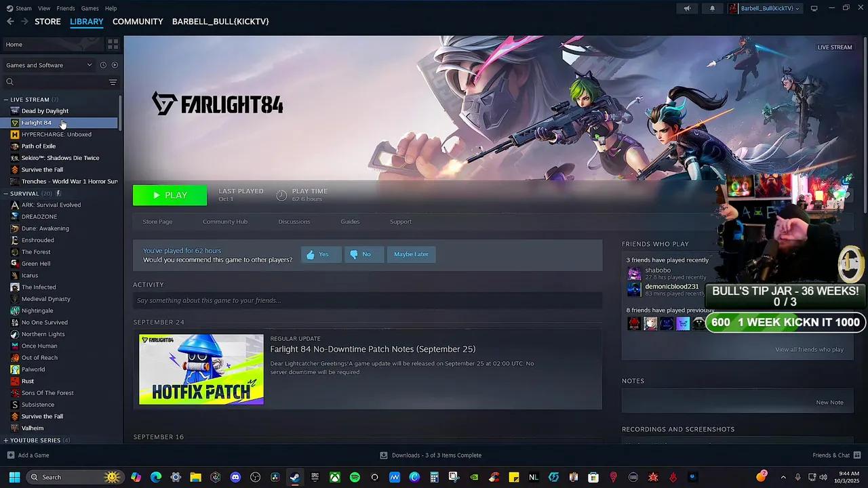
Task: Open Guides link
Action: coord(350,222)
